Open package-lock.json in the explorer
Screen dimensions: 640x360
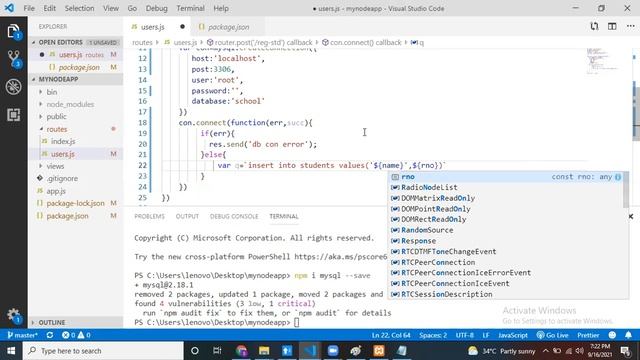pos(76,203)
